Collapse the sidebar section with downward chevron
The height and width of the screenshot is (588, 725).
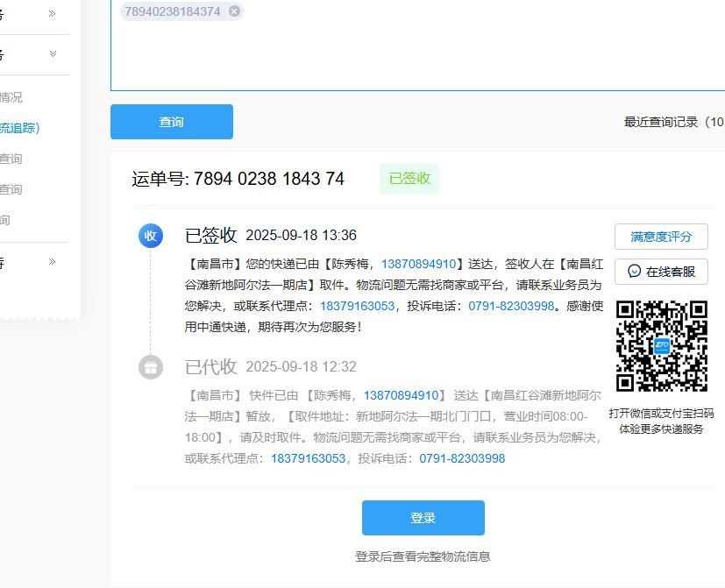coord(53,54)
